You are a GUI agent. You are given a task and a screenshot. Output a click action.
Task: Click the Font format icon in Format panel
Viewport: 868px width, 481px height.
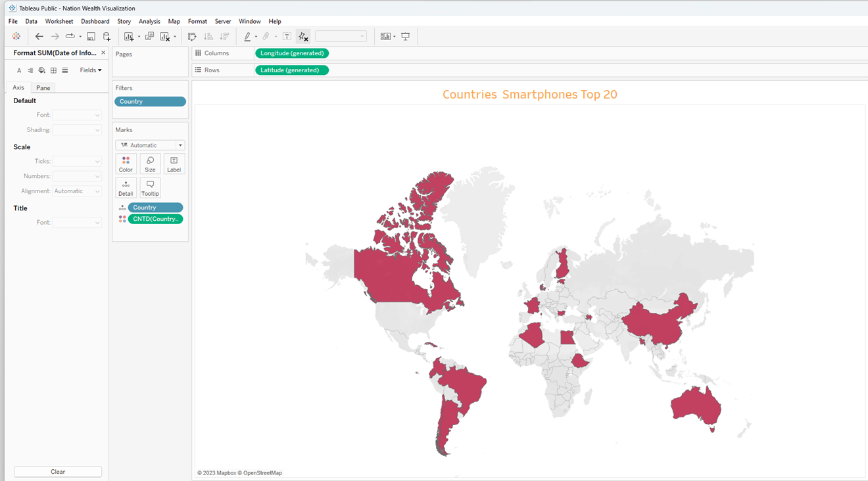[18, 70]
